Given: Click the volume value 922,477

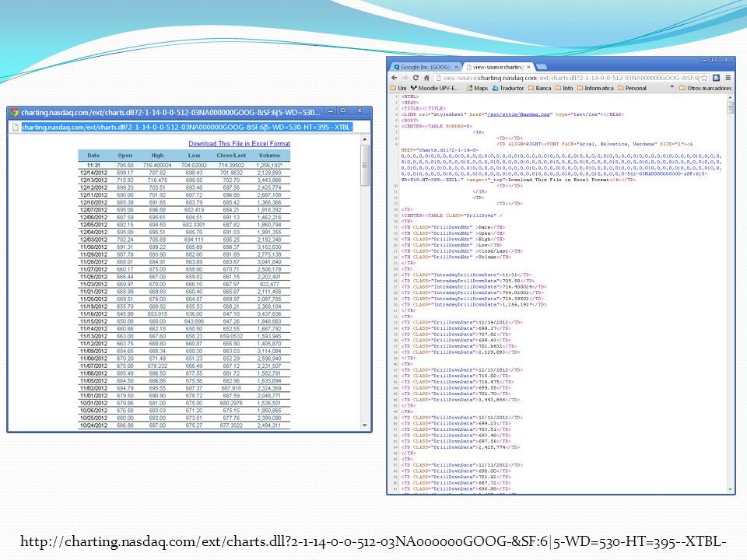Looking at the screenshot, I should click(270, 285).
